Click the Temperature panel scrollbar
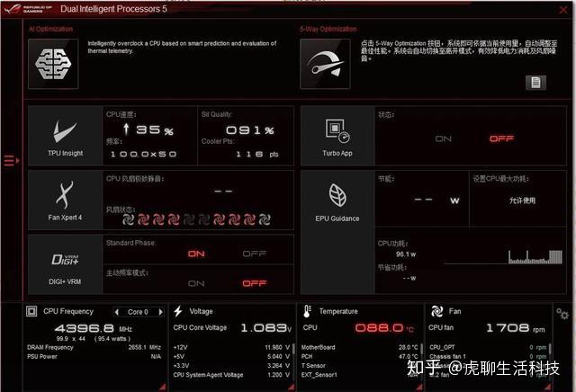 (422, 349)
